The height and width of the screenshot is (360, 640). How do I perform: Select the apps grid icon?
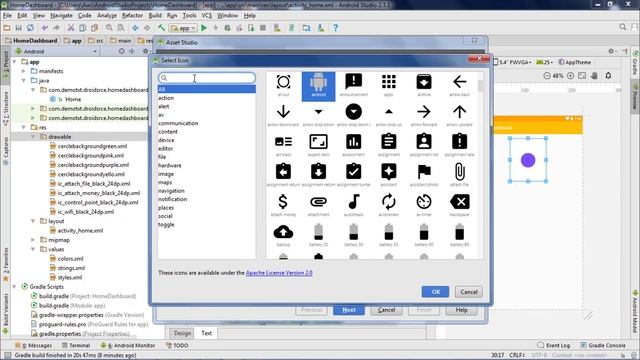(389, 85)
